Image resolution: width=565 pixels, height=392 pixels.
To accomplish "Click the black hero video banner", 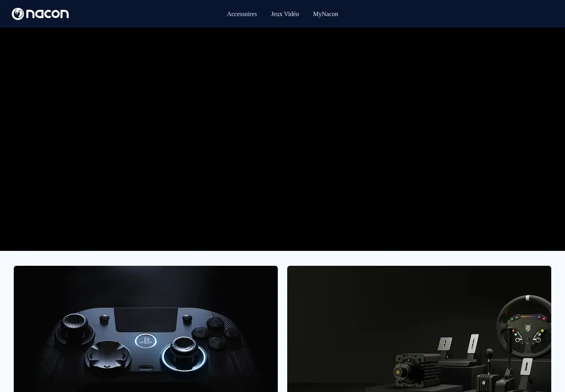I will (282, 139).
